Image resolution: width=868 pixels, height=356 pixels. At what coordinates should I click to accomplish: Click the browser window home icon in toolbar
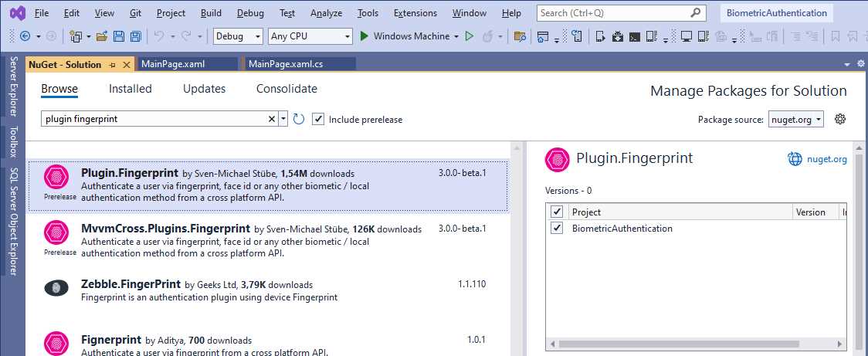coord(542,36)
